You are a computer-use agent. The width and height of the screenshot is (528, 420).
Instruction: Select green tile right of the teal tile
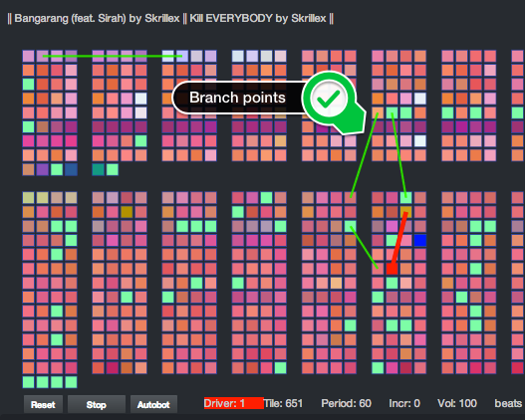pyautogui.click(x=113, y=169)
